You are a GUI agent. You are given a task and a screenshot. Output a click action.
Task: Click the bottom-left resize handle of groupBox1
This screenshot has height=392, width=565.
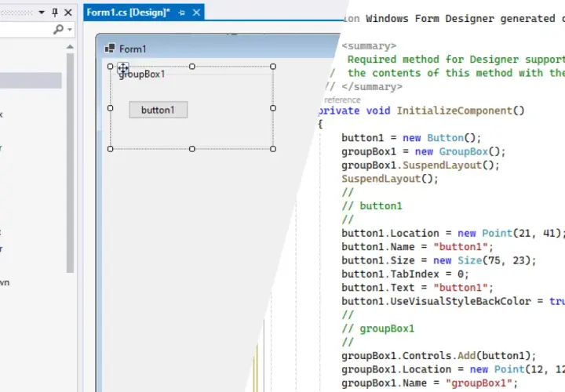pos(111,149)
